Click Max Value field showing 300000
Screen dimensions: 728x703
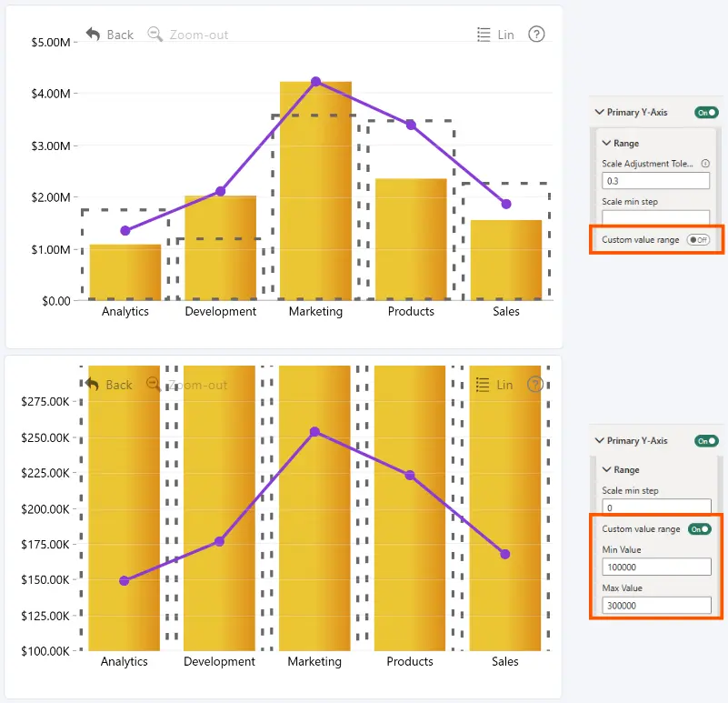point(656,606)
